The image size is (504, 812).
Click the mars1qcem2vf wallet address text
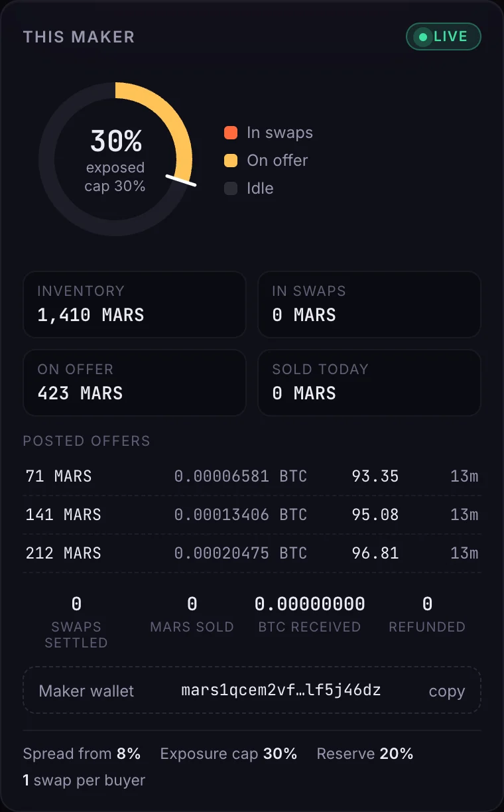281,690
